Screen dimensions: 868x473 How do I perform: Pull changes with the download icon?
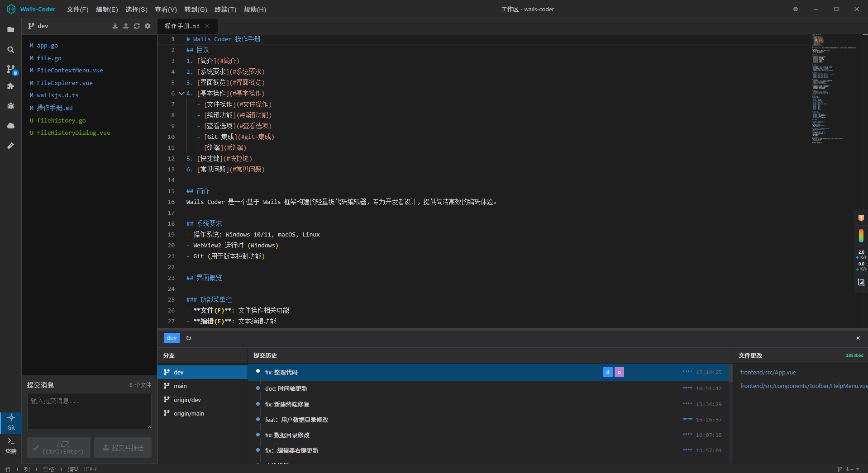[x=115, y=26]
